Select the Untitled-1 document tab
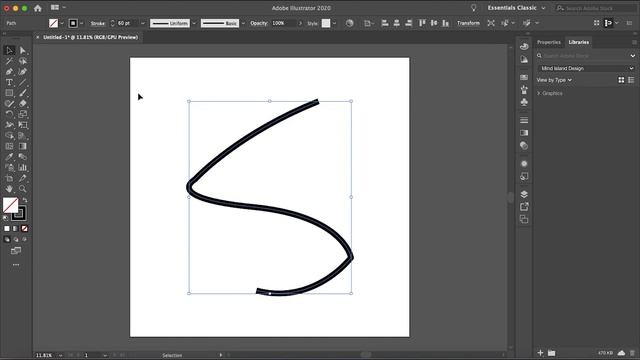640x360 pixels. (91, 37)
